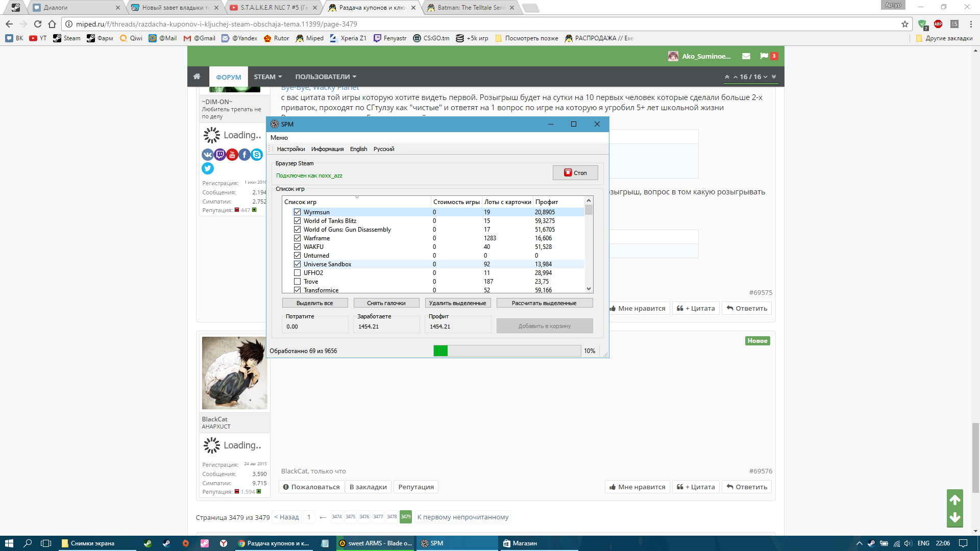Open the @Gmail bookmark
The width and height of the screenshot is (980, 551).
tap(200, 38)
